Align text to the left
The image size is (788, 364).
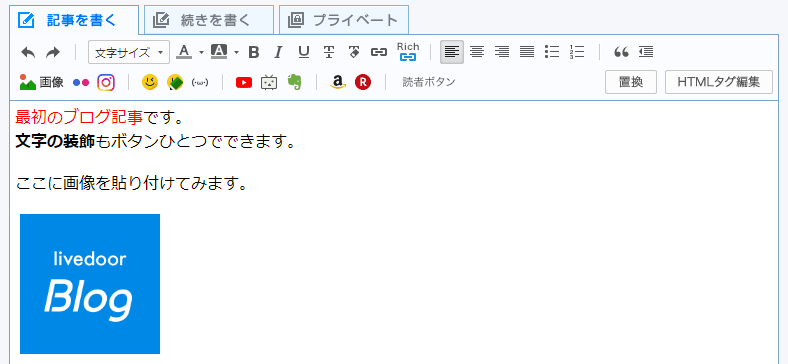click(x=452, y=52)
